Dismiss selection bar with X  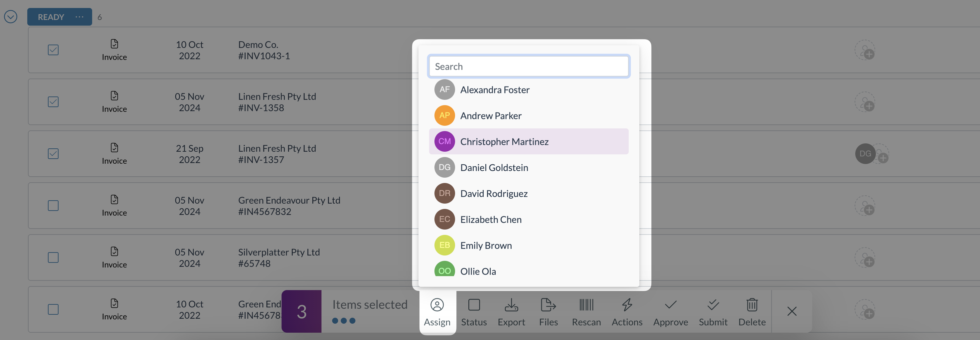792,311
